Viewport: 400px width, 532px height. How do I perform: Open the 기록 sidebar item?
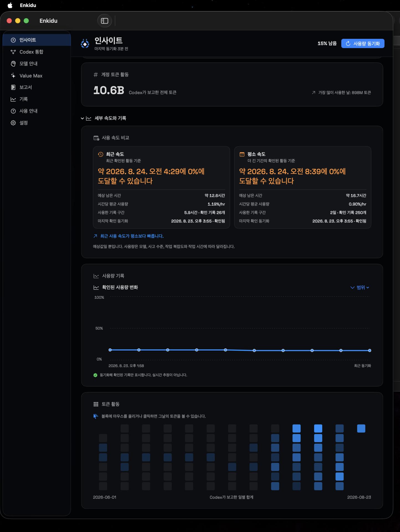click(x=37, y=99)
